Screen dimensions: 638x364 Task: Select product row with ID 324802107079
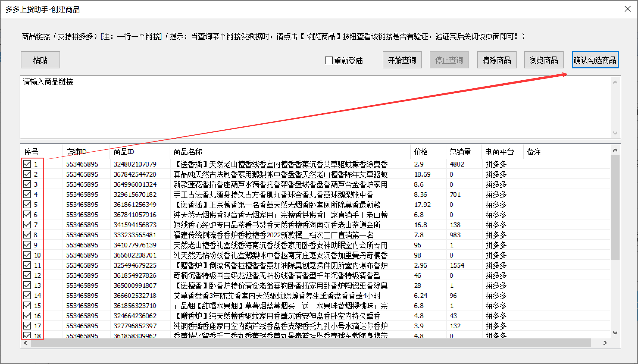135,164
